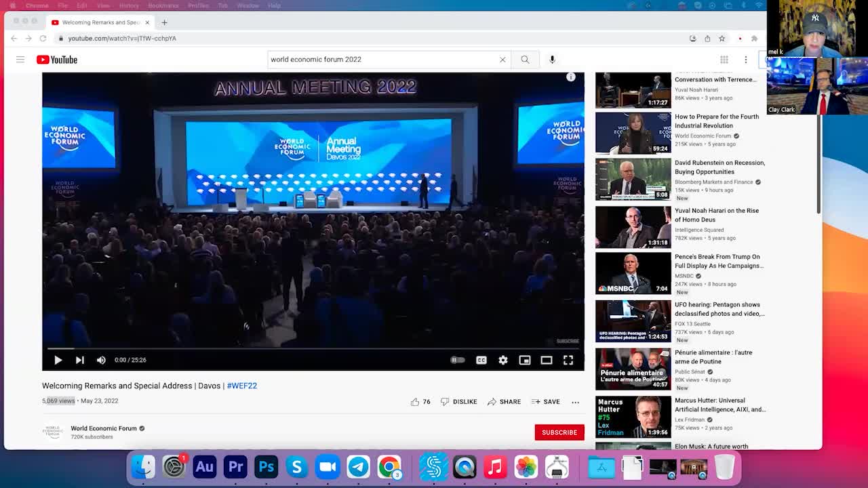SAVE the video to a playlist
This screenshot has width=868, height=488.
pyautogui.click(x=546, y=402)
